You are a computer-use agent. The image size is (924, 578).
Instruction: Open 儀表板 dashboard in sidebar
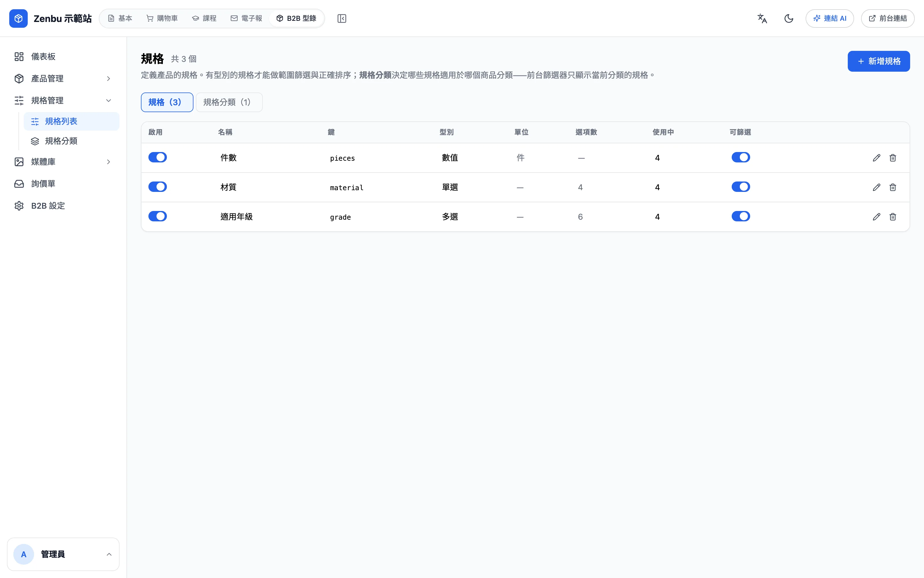point(64,57)
